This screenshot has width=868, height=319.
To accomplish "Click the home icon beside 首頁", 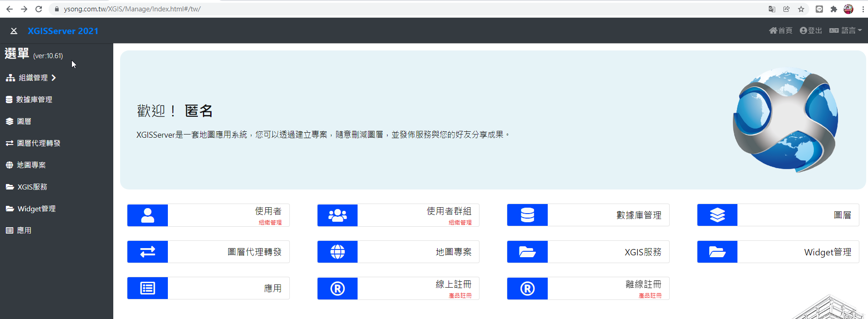I will (773, 30).
